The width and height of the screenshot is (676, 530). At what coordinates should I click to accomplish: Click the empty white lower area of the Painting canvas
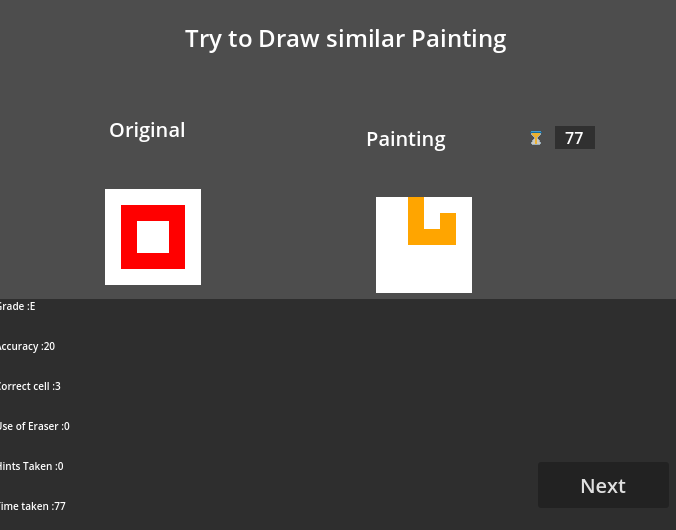(424, 269)
